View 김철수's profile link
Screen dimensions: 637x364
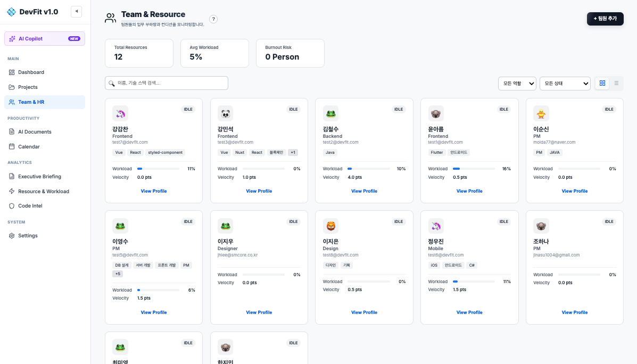pos(364,191)
